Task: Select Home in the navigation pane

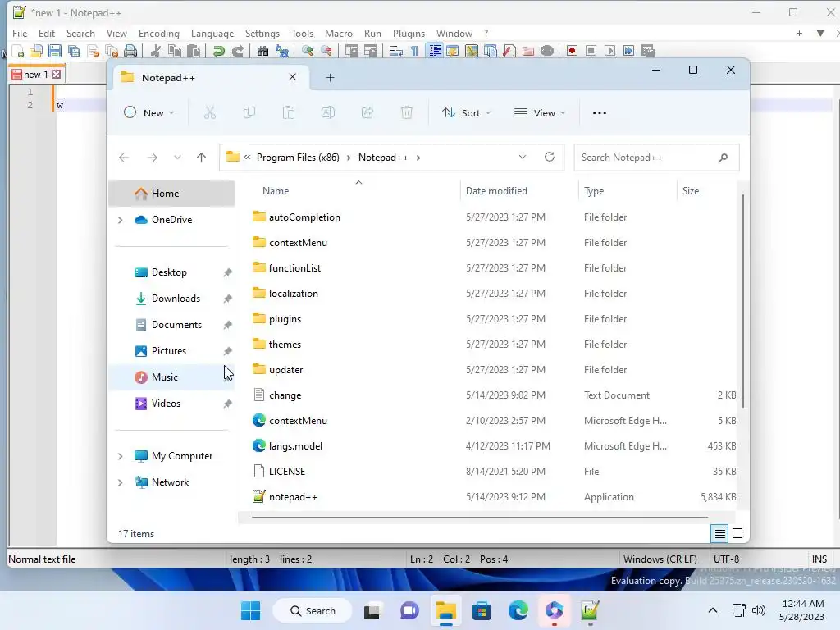Action: [x=171, y=194]
